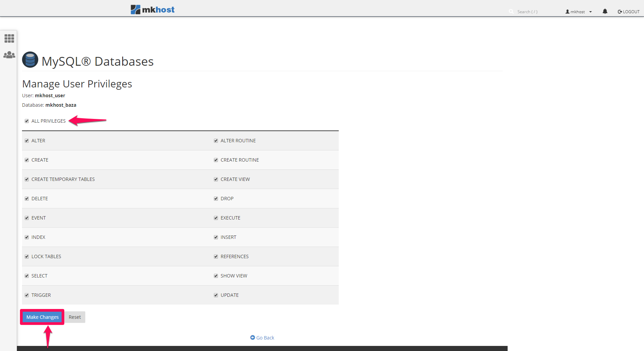Log out using LOGOUT link
The height and width of the screenshot is (351, 644).
628,12
